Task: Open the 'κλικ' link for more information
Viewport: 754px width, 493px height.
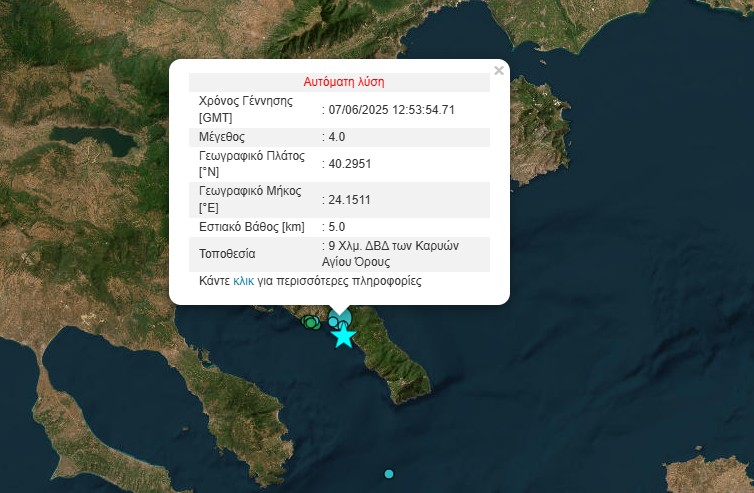Action: click(243, 281)
